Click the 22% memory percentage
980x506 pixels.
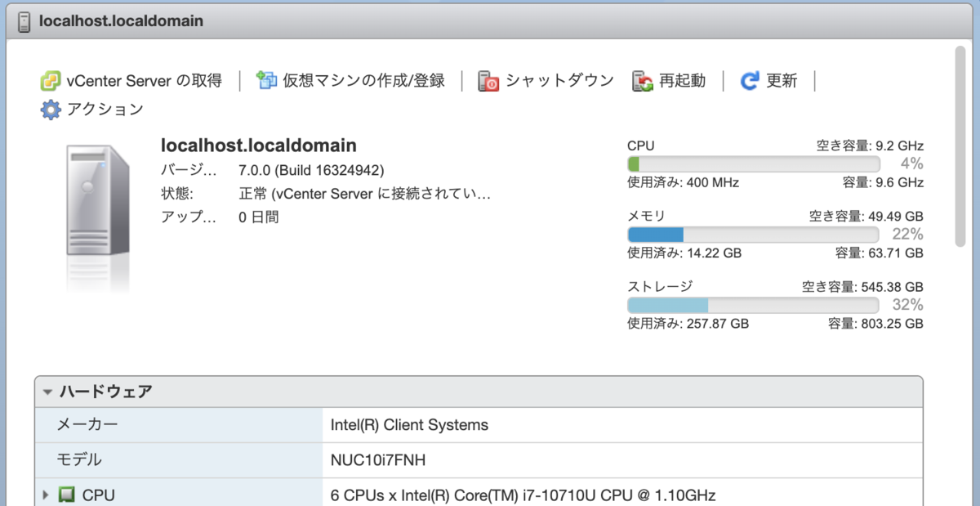point(907,235)
